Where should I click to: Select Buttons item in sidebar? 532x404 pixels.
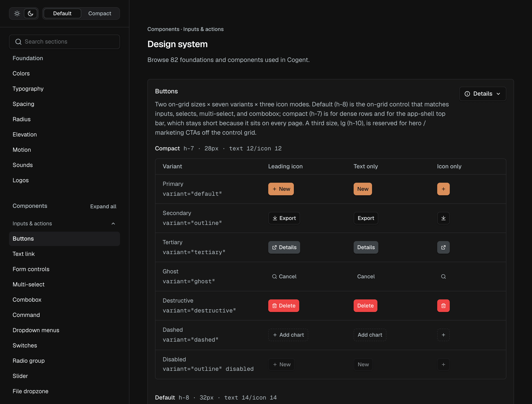(x=64, y=239)
